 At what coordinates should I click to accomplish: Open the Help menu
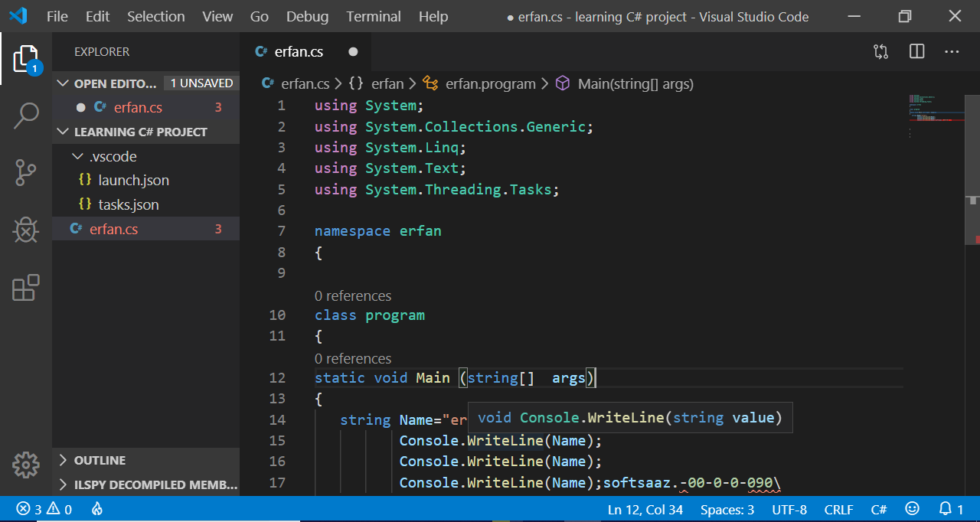pyautogui.click(x=433, y=16)
